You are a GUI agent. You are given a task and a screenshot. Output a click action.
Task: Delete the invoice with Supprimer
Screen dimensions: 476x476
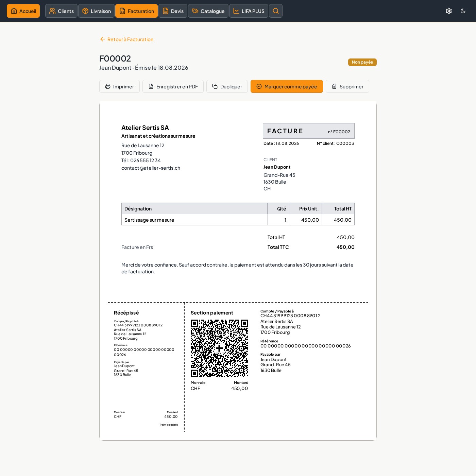pos(347,86)
